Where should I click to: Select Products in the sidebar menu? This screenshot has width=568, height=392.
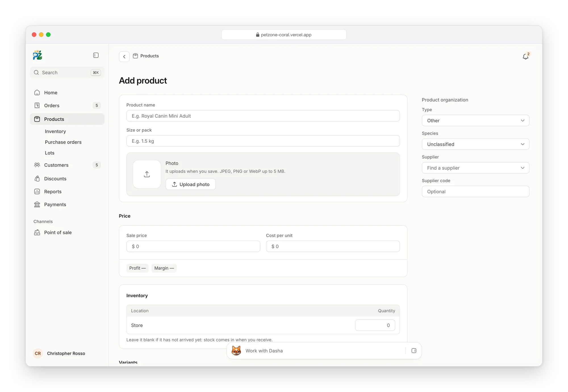pos(67,119)
